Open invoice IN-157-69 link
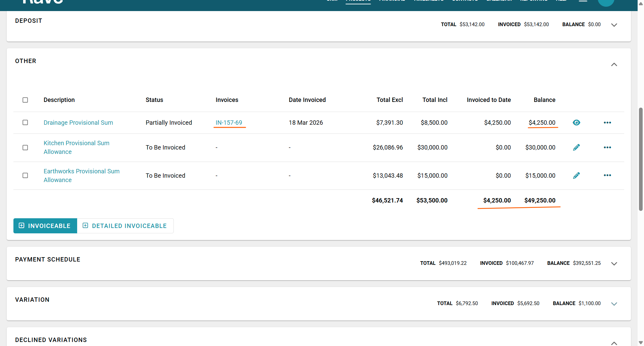644x346 pixels. coord(229,123)
